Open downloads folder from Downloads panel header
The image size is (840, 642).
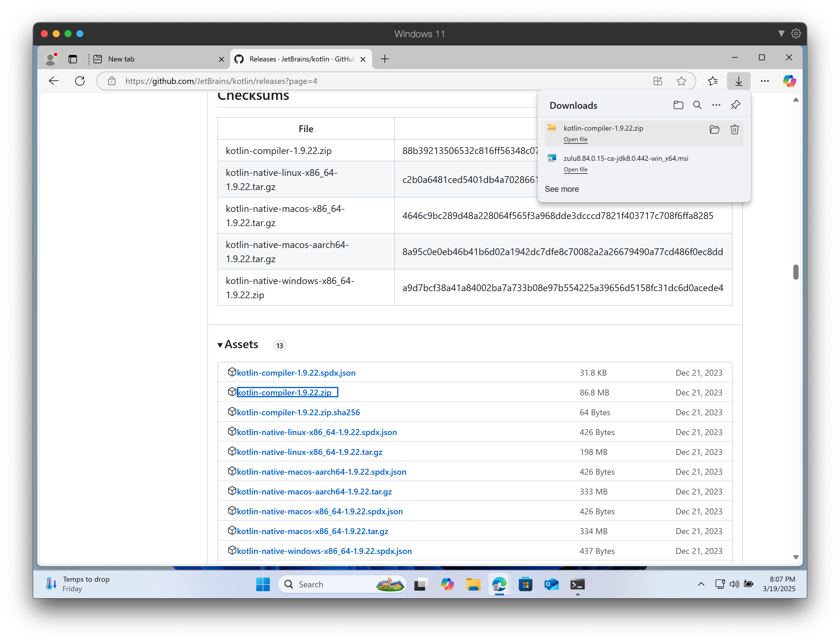pos(678,105)
